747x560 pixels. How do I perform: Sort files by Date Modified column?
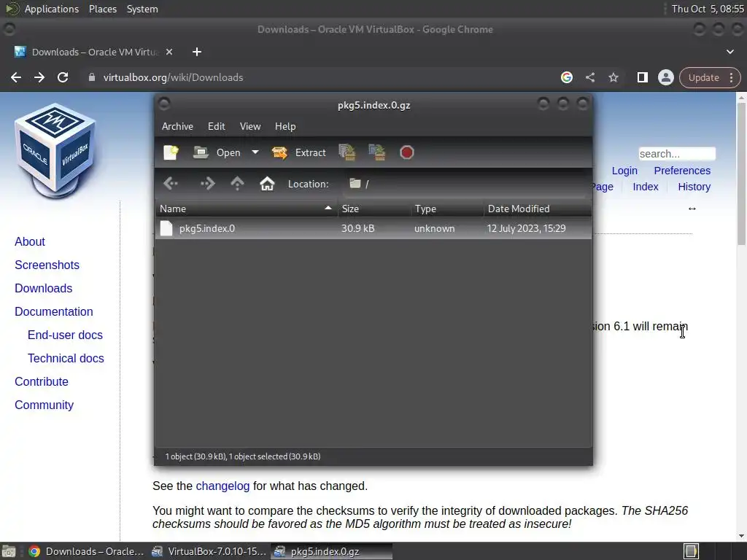tap(538, 209)
